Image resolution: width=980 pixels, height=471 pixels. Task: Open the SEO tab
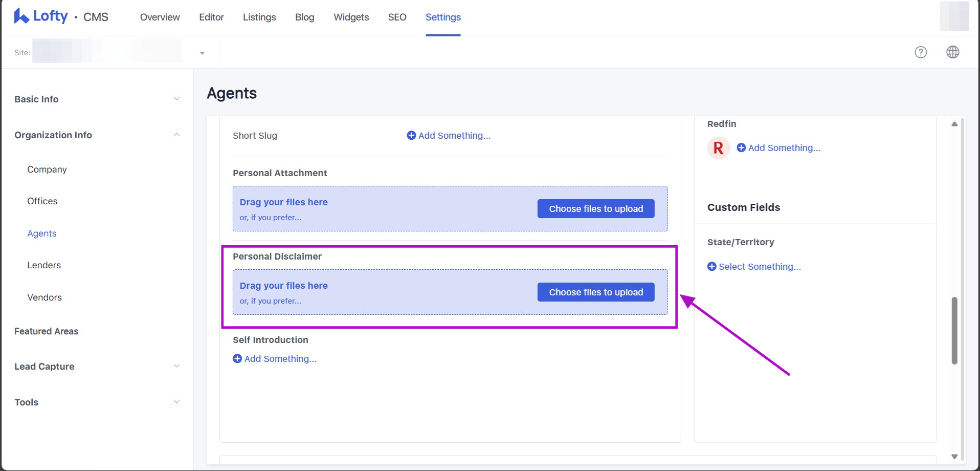point(397,17)
